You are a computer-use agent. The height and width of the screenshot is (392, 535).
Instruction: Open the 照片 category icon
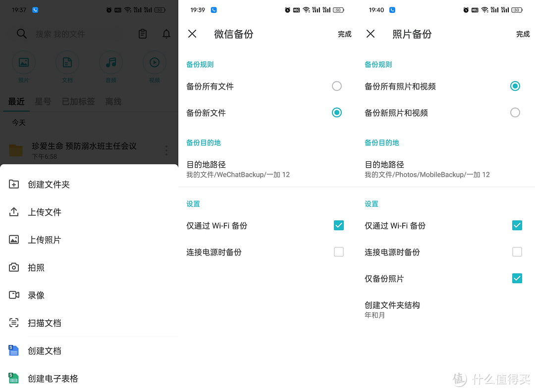[x=23, y=62]
